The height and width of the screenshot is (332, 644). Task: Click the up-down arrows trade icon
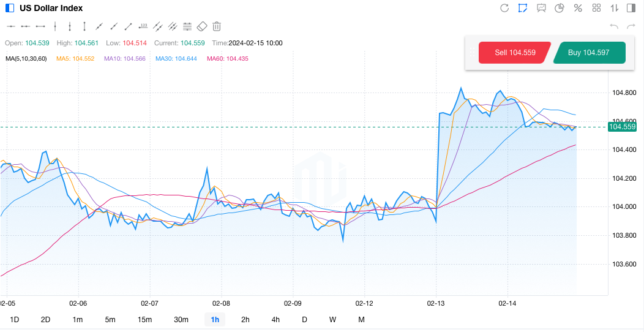[x=615, y=8]
